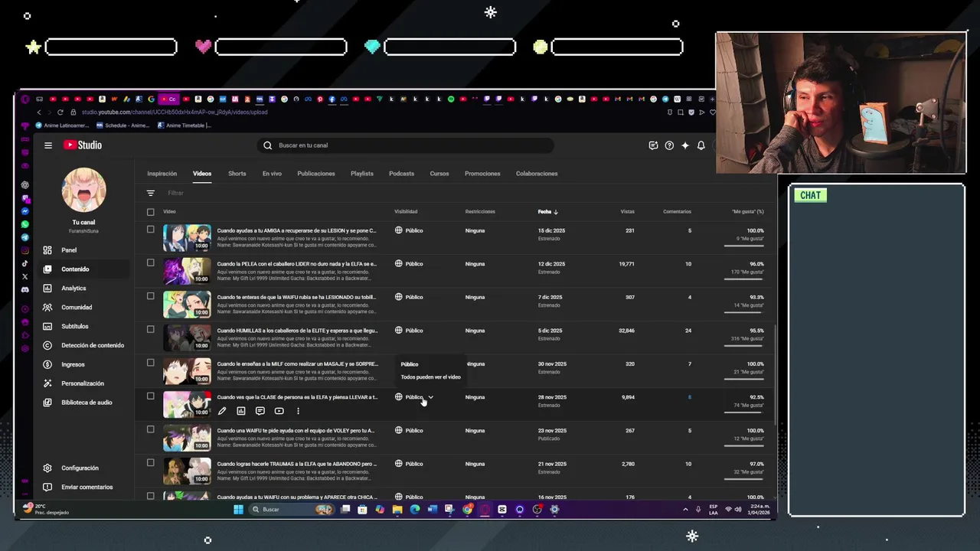Open the Windows Start button
This screenshot has width=980, height=551.
[x=238, y=510]
